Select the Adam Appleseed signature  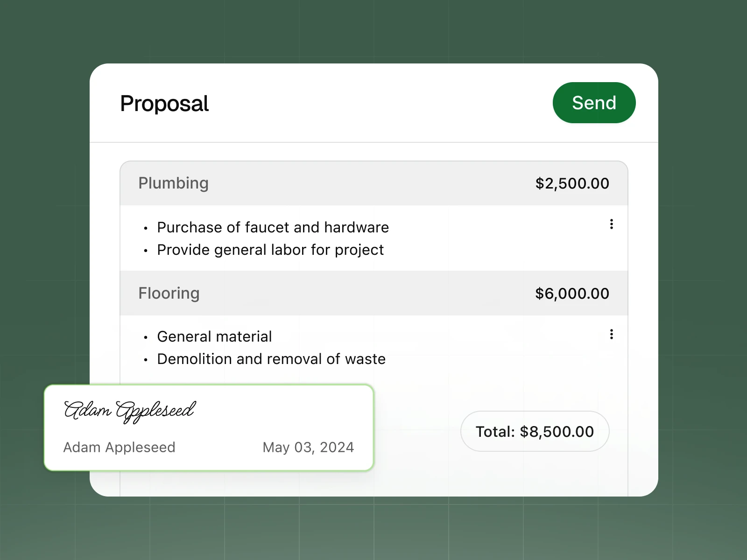click(x=129, y=410)
